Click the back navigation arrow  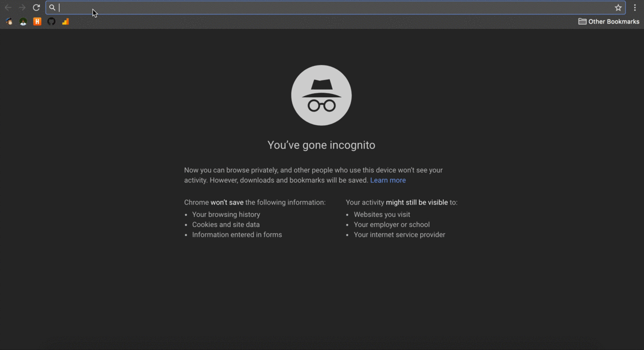[8, 8]
